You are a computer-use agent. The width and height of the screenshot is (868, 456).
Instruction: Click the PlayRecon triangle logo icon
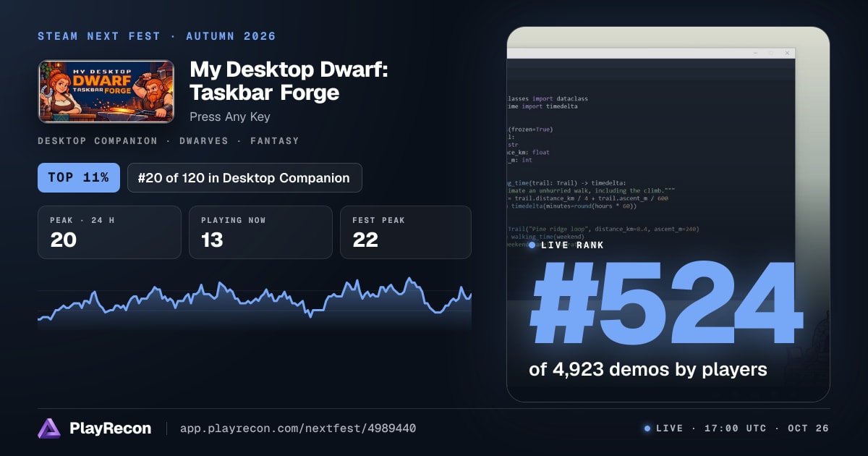tap(48, 428)
